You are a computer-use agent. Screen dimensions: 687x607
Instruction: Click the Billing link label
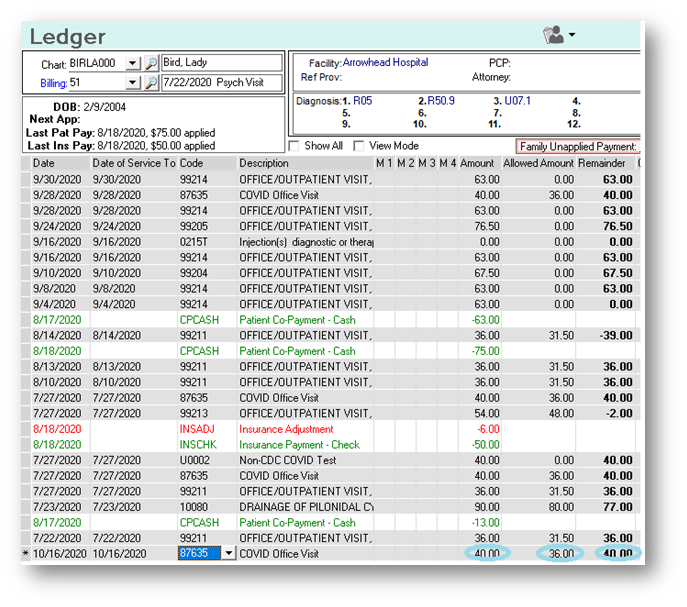(53, 83)
